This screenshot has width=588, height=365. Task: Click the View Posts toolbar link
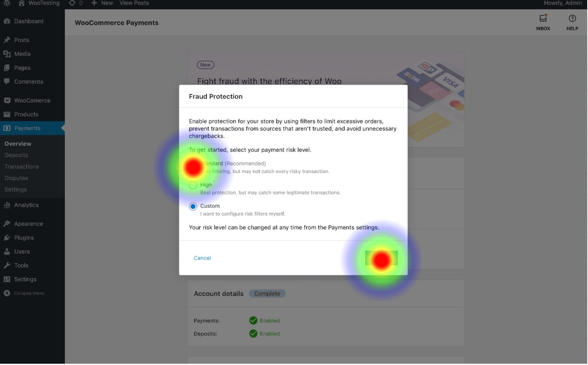(x=134, y=3)
